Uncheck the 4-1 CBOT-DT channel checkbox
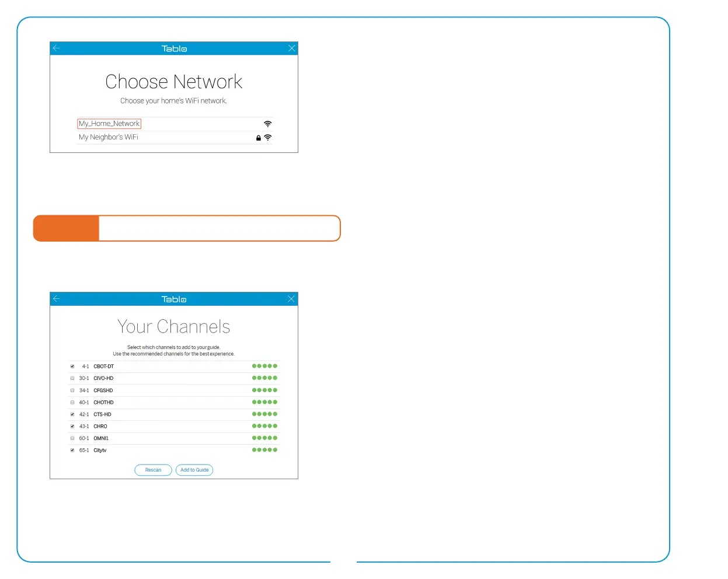Screen dimensions: 728x579 [x=72, y=367]
